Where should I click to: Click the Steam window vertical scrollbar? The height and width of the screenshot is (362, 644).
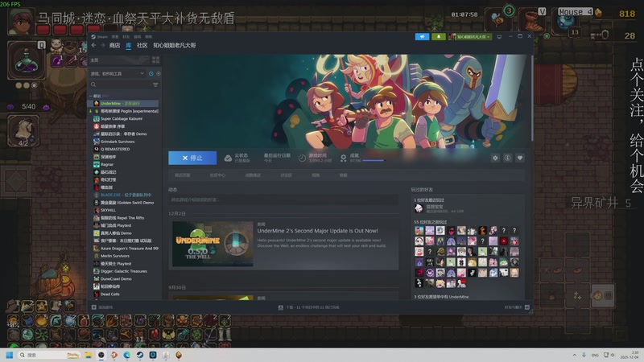[x=532, y=97]
